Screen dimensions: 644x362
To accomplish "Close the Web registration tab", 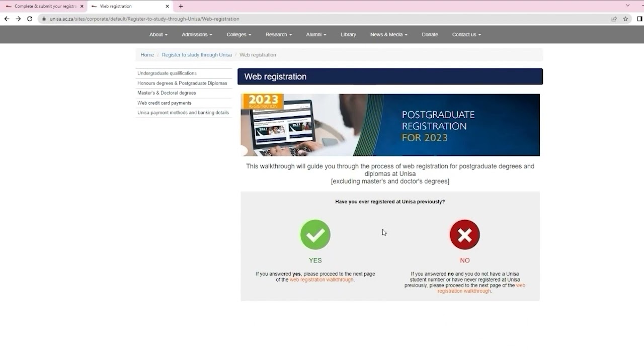I will click(x=167, y=6).
